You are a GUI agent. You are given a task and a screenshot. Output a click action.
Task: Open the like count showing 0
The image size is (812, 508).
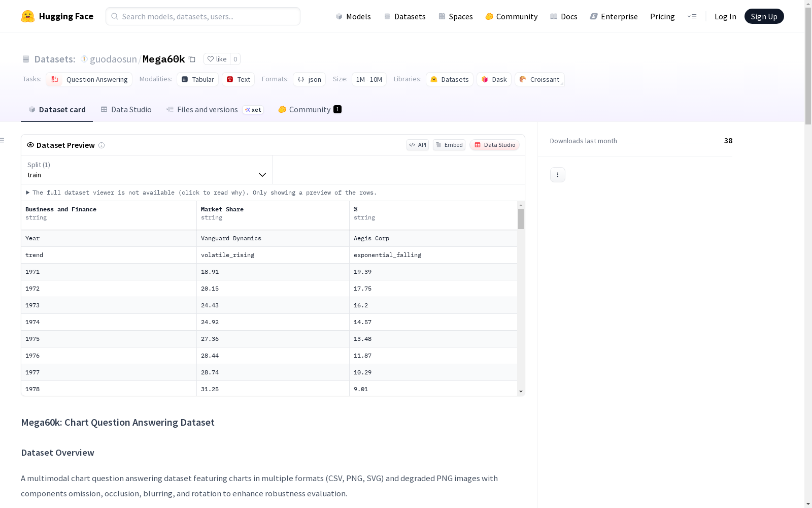point(235,59)
